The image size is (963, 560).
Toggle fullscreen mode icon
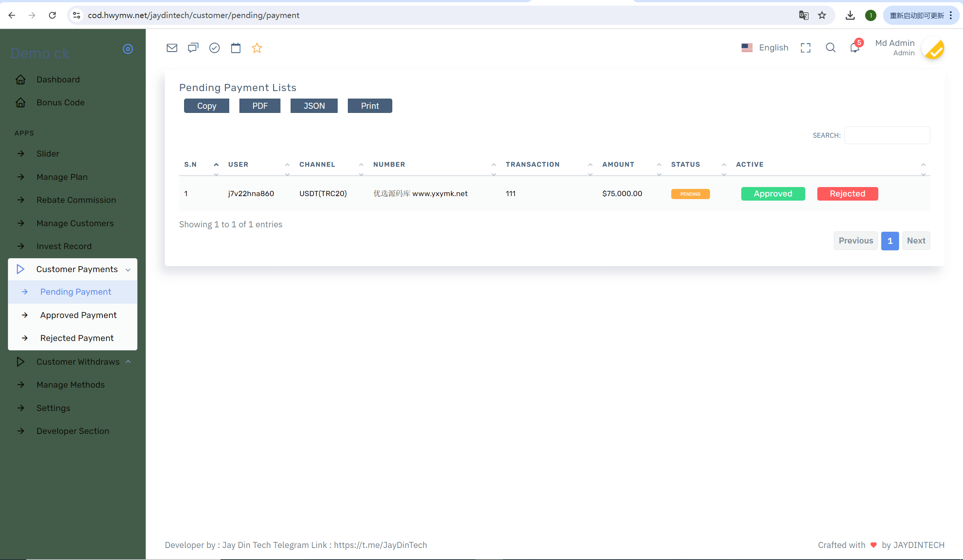(806, 47)
